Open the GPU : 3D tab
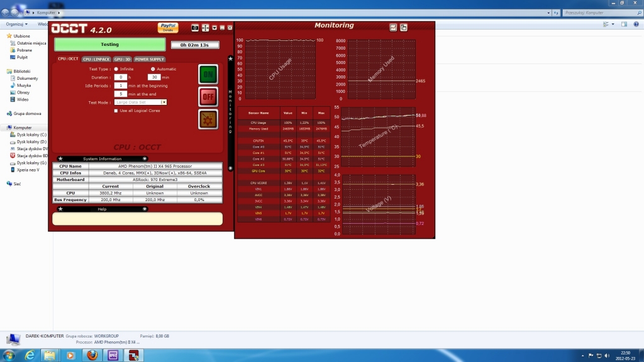This screenshot has width=644, height=362. pyautogui.click(x=123, y=59)
